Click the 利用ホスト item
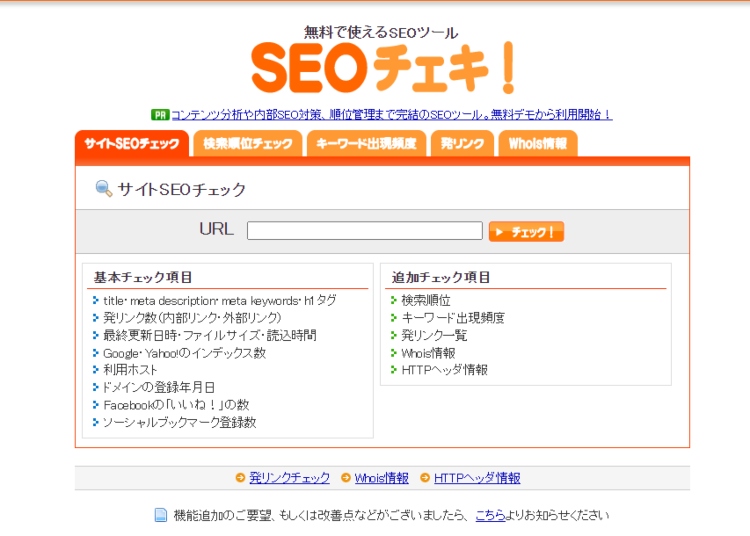The width and height of the screenshot is (750, 536). (x=130, y=370)
